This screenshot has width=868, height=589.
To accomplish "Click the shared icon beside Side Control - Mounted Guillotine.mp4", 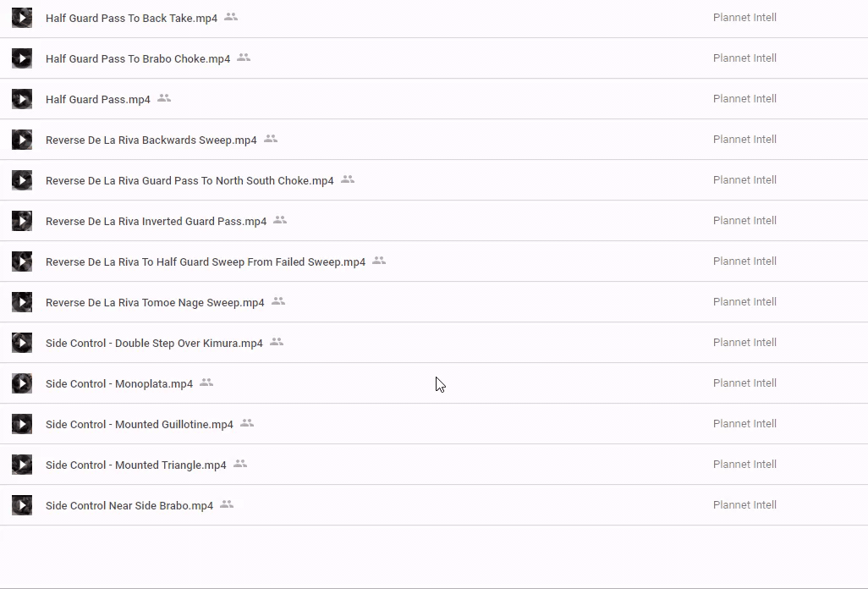I will (x=247, y=423).
